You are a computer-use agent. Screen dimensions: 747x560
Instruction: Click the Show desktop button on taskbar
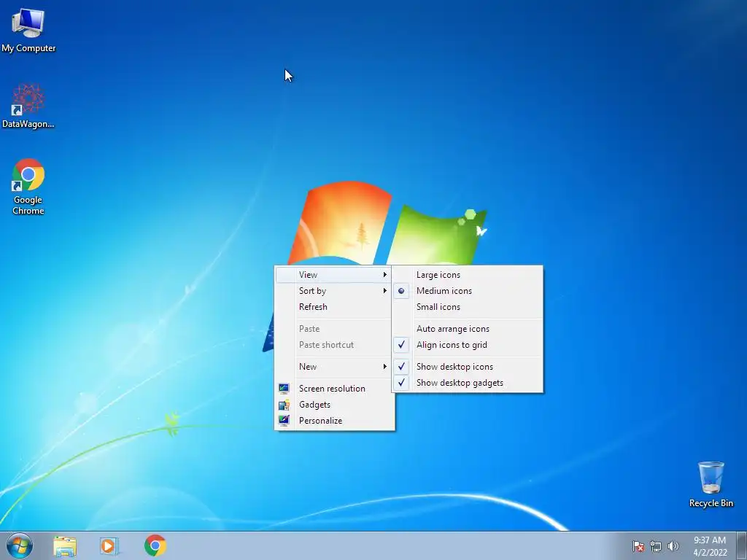[x=742, y=545]
